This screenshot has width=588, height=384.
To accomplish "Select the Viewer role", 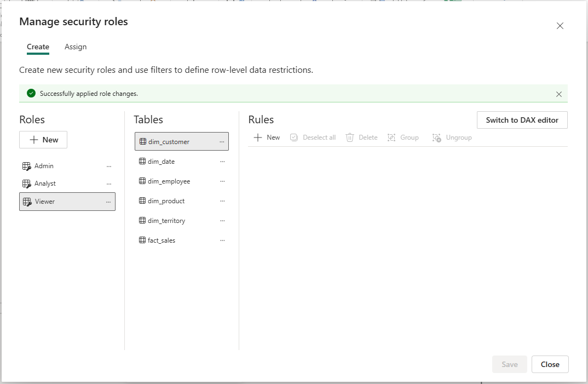I will (67, 202).
